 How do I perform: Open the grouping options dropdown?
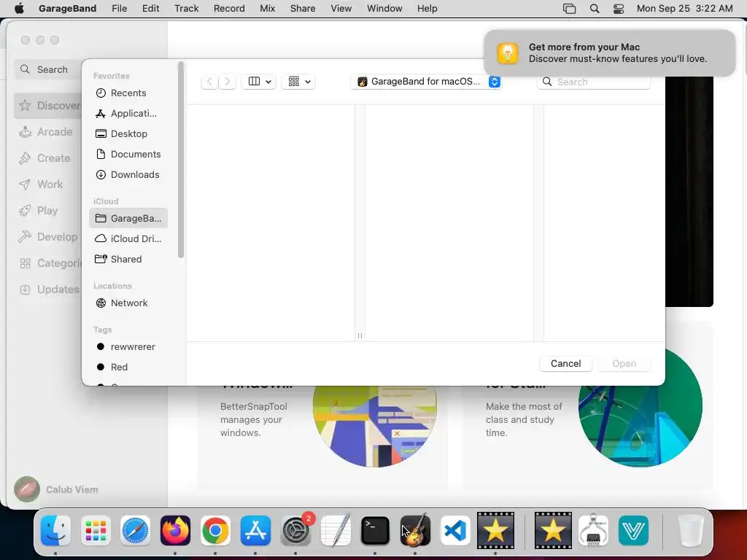point(298,82)
